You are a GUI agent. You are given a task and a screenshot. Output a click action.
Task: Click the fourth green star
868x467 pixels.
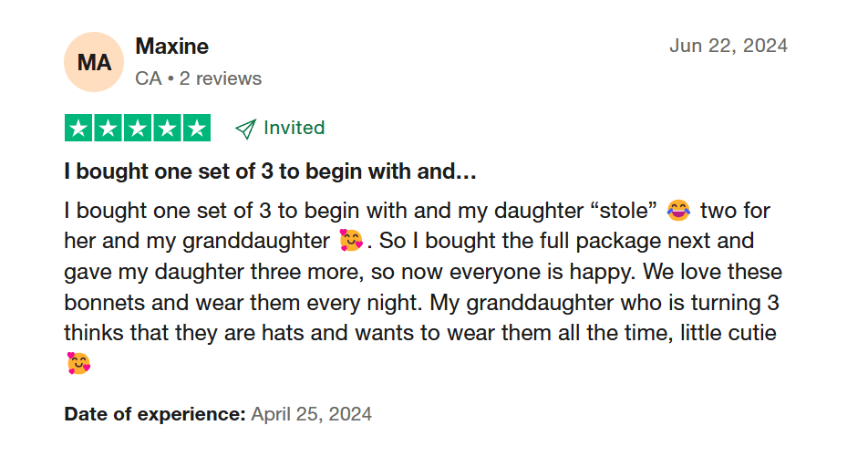(167, 128)
